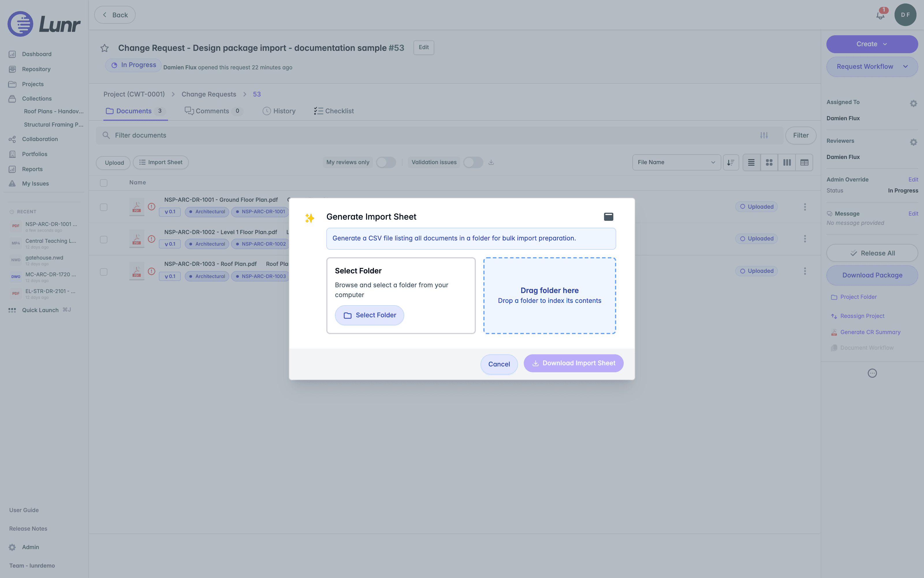924x578 pixels.
Task: Open Project (CWT-0001) breadcrumb
Action: coord(134,95)
